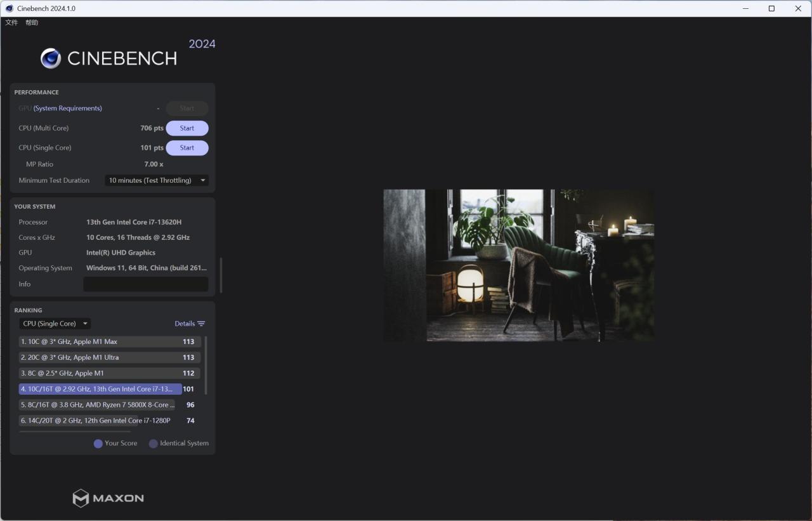Click the left panel scrollbar
The height and width of the screenshot is (521, 812).
click(221, 275)
